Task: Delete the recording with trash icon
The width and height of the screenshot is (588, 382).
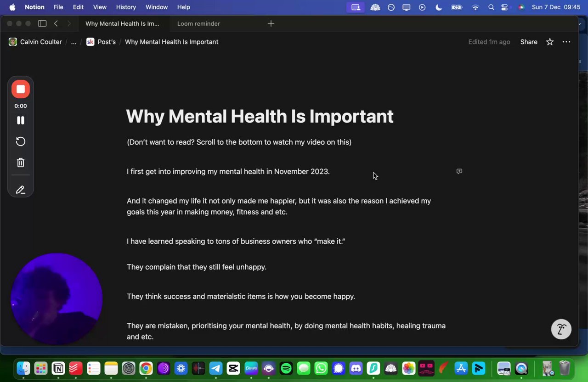Action: pos(21,163)
